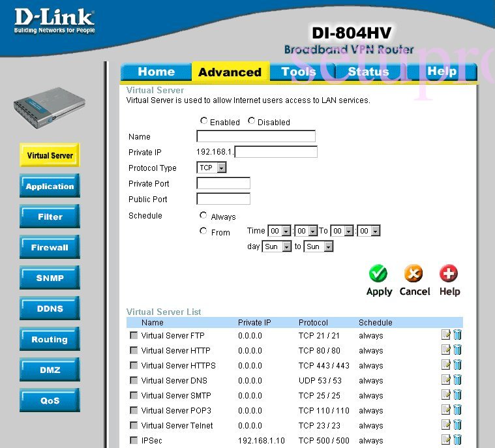Click the router device image

coord(50,108)
